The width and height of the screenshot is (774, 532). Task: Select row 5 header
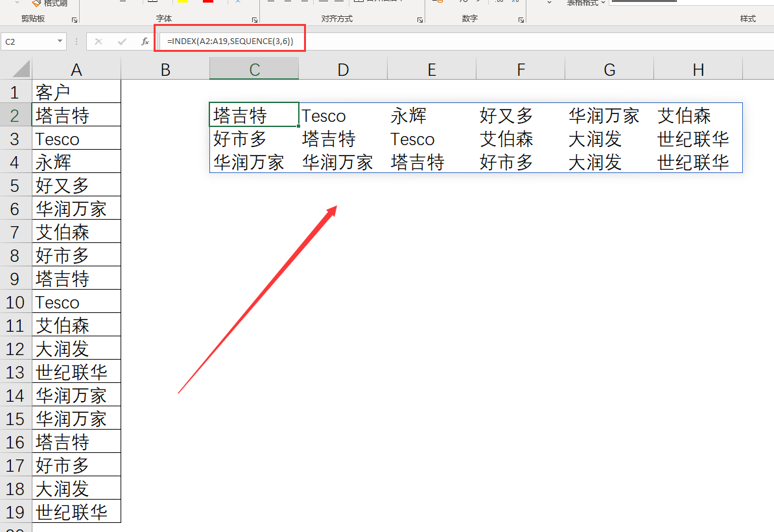(x=16, y=185)
